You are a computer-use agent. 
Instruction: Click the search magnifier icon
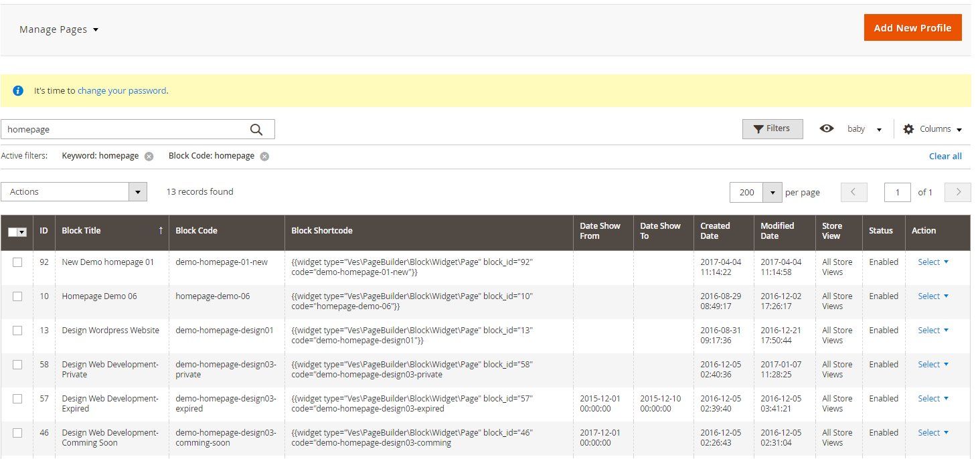coord(256,130)
